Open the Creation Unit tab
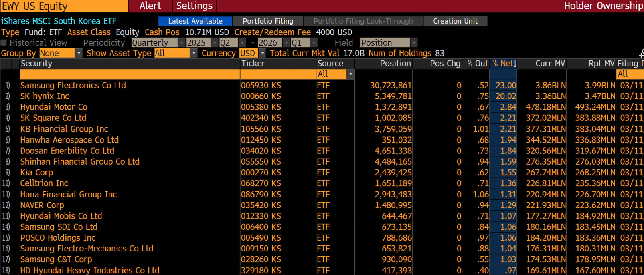 point(455,21)
